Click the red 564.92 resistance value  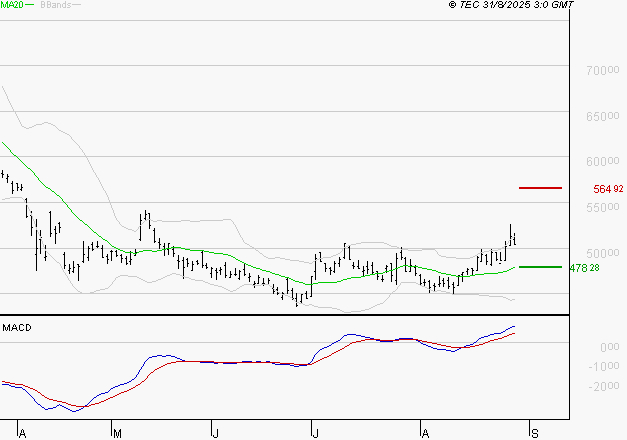(x=608, y=189)
